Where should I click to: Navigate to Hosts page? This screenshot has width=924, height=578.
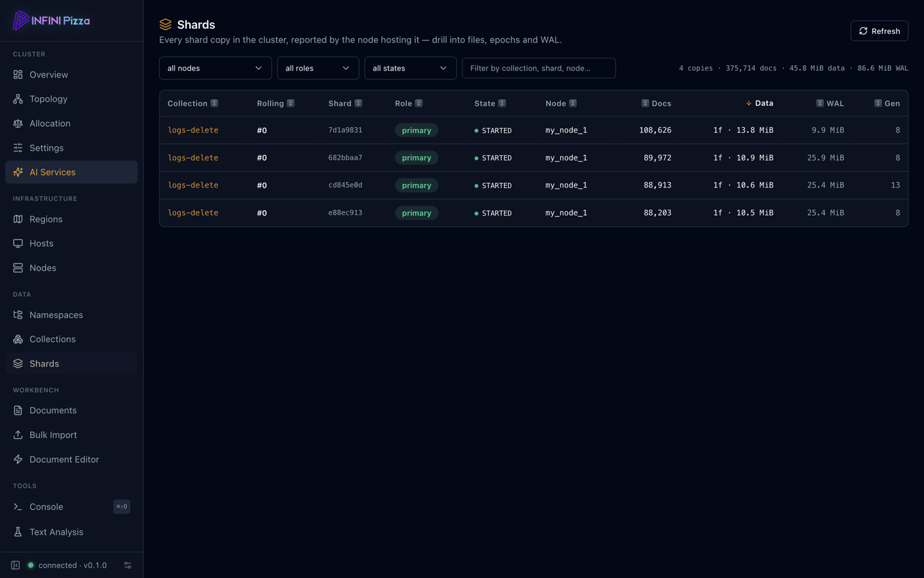(71, 243)
